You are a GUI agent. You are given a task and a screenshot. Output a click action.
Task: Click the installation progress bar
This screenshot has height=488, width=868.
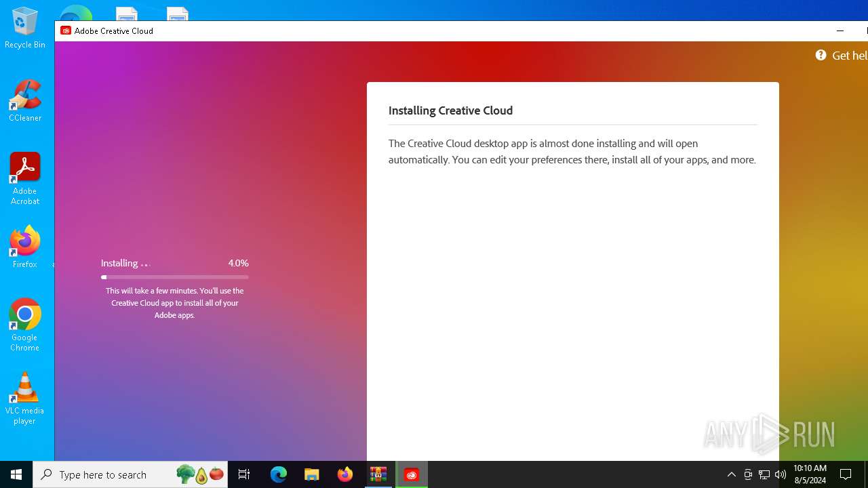point(175,277)
